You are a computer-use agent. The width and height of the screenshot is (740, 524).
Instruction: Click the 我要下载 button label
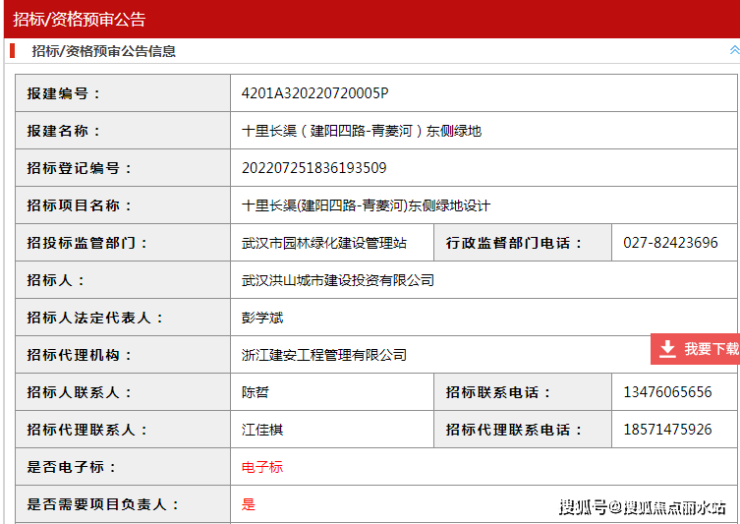[x=711, y=349]
